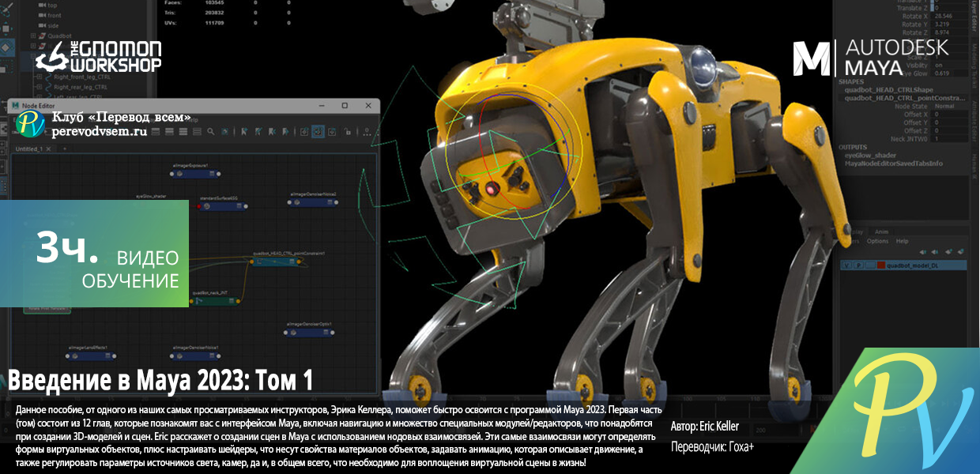Click the Eye Glow value 0.619
Image resolution: width=980 pixels, height=474 pixels.
949,73
